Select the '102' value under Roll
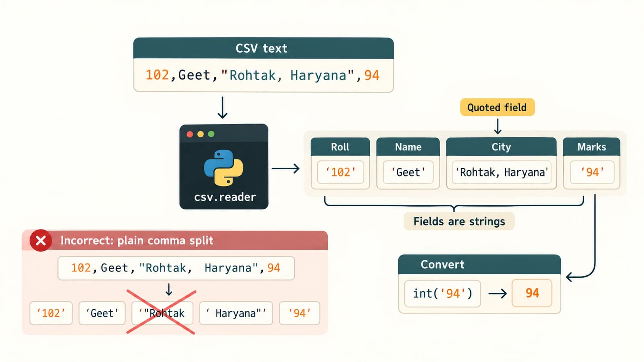This screenshot has width=644, height=362. pos(340,172)
